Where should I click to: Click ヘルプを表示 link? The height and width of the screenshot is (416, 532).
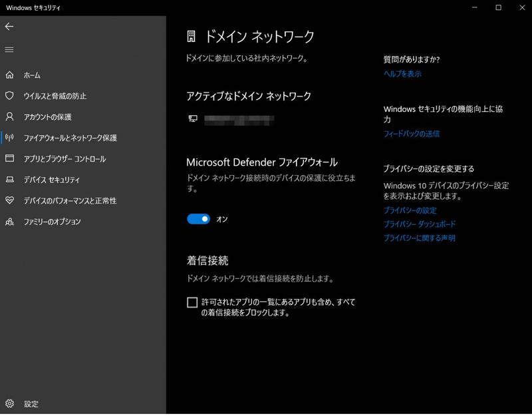(402, 74)
